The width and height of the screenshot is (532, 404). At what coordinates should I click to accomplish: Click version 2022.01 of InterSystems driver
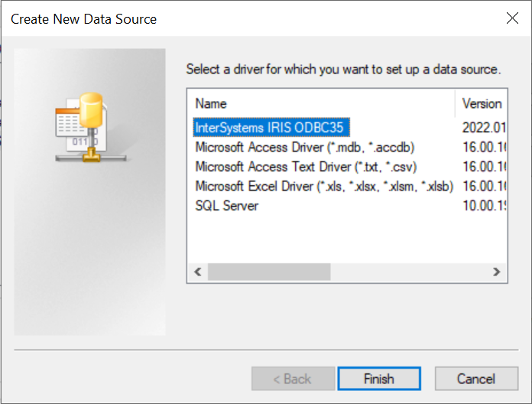[484, 127]
